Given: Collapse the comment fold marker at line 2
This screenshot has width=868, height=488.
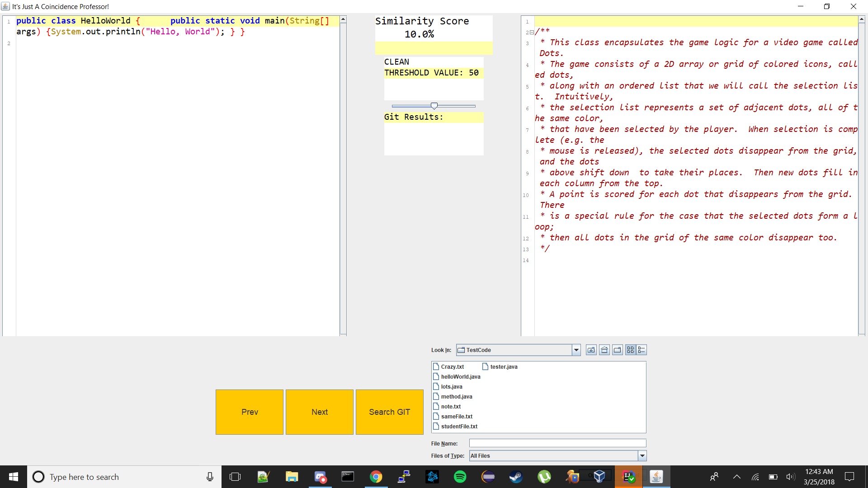Looking at the screenshot, I should (x=532, y=33).
